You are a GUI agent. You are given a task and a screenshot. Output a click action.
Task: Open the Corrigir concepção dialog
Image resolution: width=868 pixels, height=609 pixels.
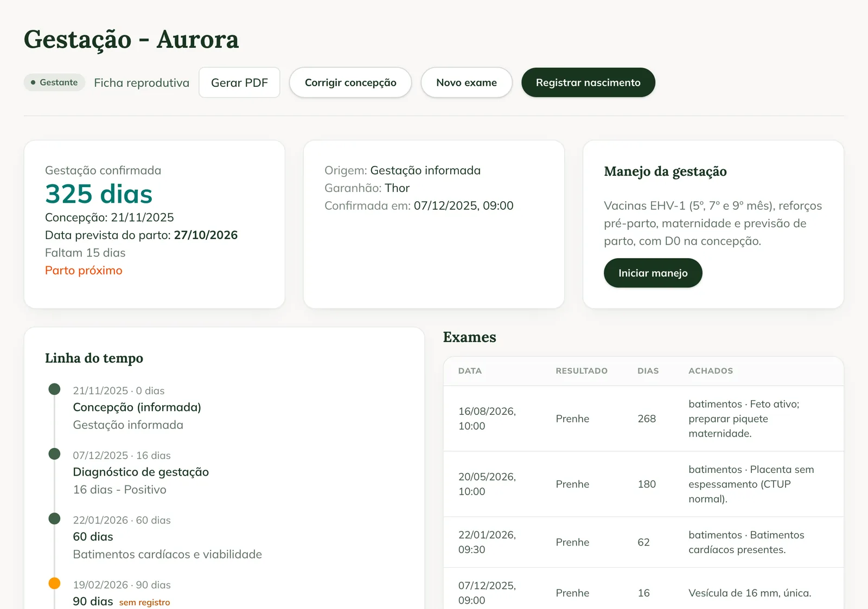(350, 82)
